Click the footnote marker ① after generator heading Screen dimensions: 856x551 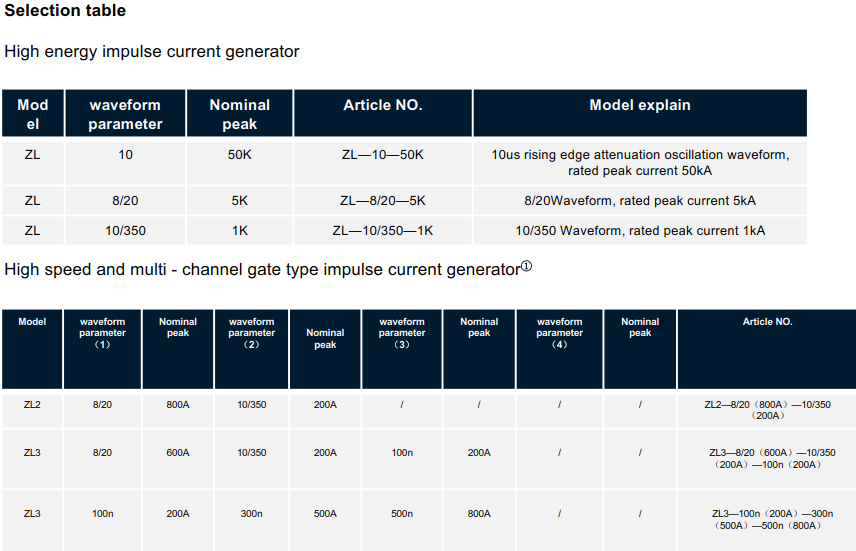526,266
